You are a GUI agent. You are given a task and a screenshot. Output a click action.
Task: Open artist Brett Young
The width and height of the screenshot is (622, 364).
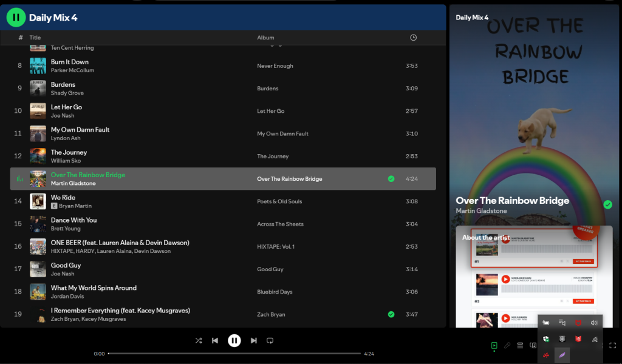[66, 228]
